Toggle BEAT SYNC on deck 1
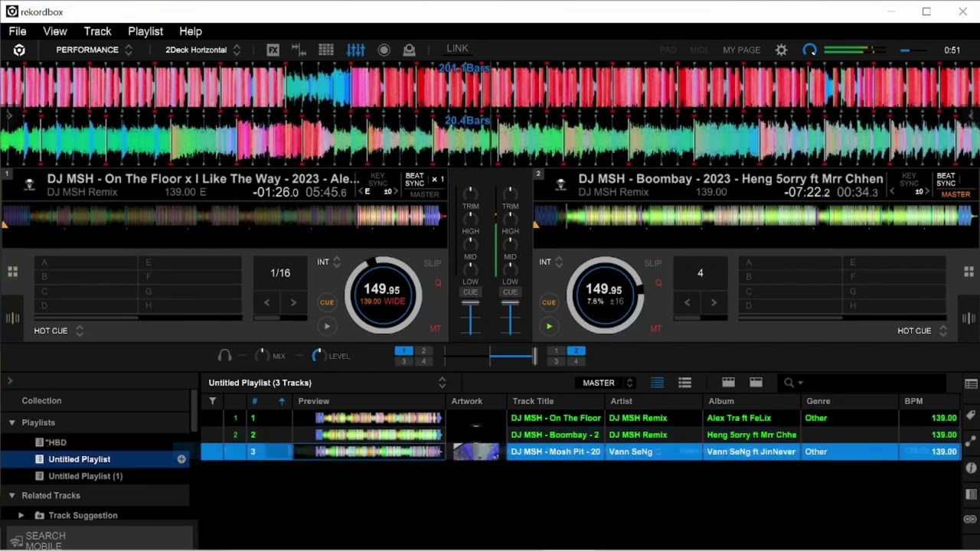Screen dimensions: 980x551 (414, 180)
